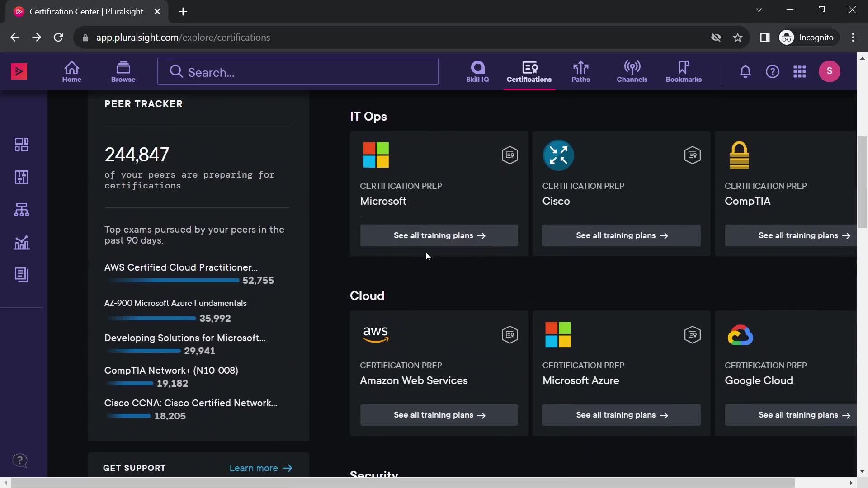This screenshot has height=488, width=868.
Task: Click the browser address bar URL
Action: 183,38
